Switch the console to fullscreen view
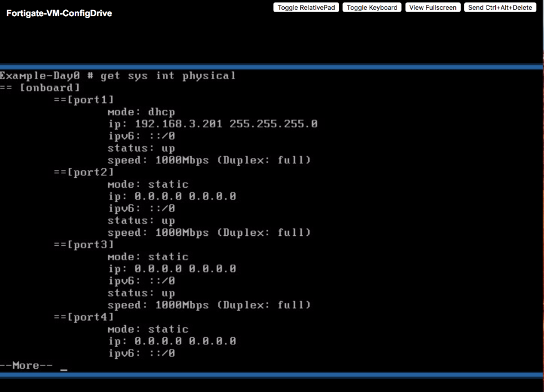The height and width of the screenshot is (392, 544). (433, 8)
